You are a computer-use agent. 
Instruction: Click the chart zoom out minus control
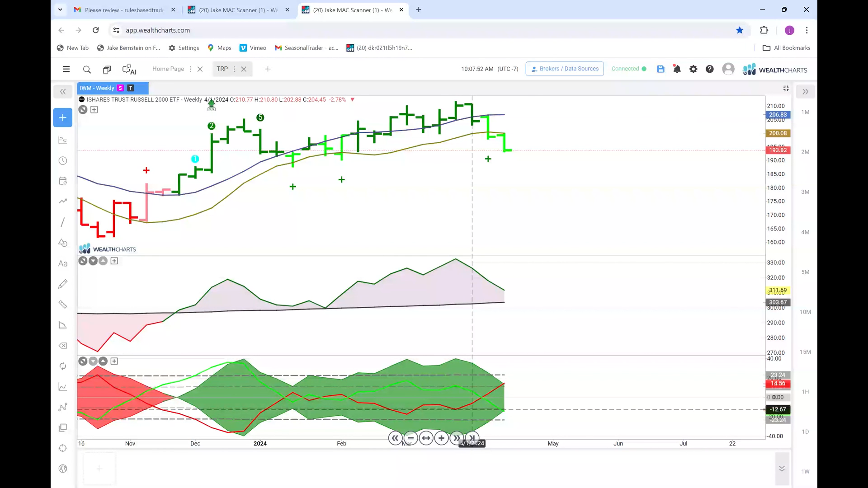tap(410, 438)
